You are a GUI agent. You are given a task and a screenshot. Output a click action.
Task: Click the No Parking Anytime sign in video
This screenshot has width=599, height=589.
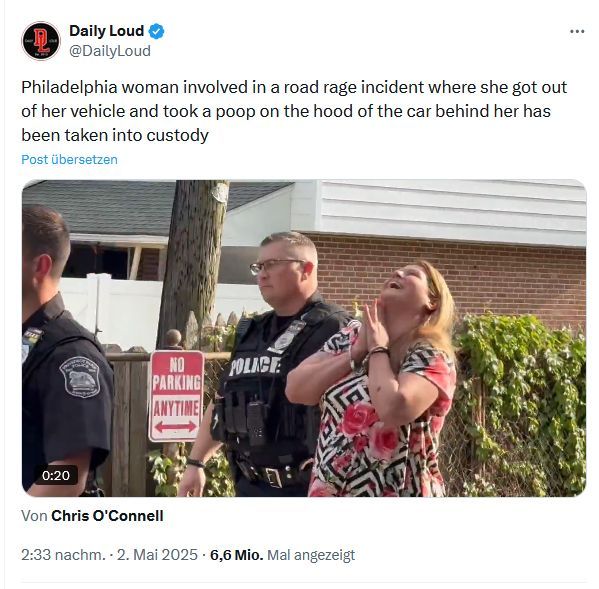coord(176,396)
